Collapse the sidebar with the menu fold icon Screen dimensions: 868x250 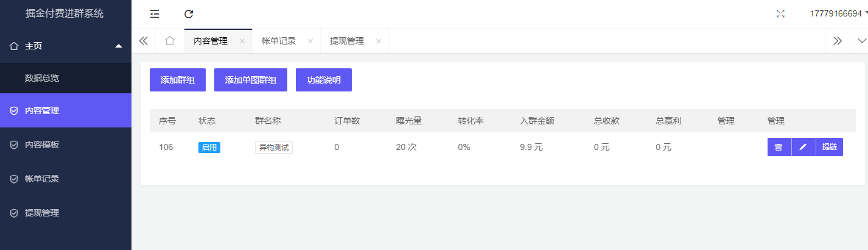click(155, 14)
